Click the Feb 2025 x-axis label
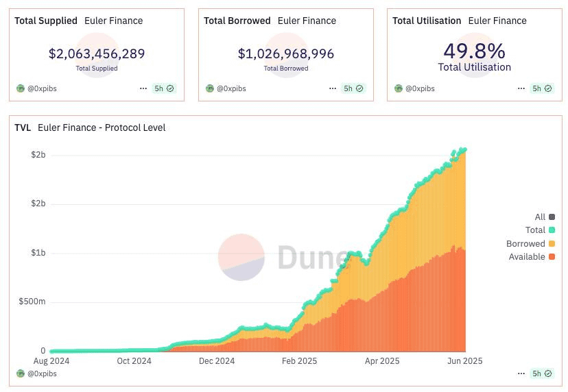Image resolution: width=568 pixels, height=392 pixels. (x=299, y=361)
